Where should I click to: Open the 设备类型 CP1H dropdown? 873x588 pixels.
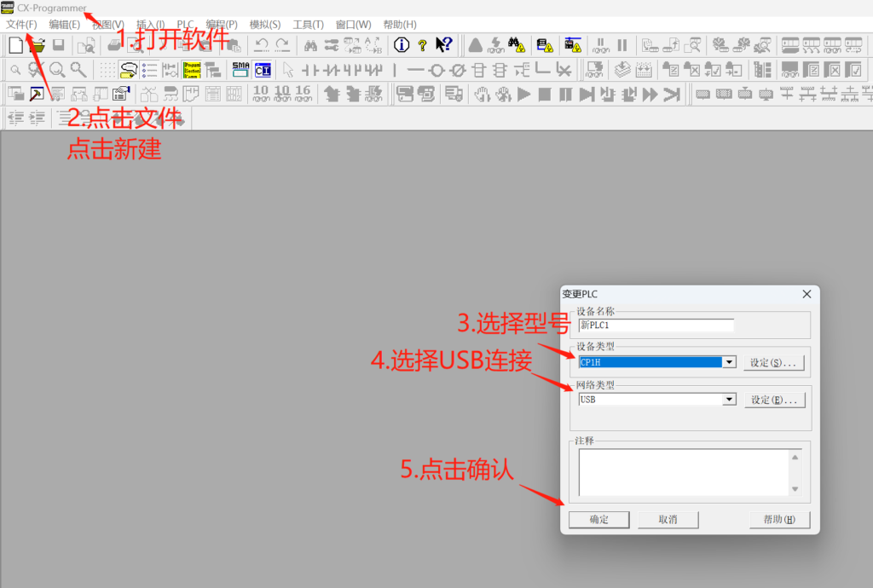tap(729, 362)
